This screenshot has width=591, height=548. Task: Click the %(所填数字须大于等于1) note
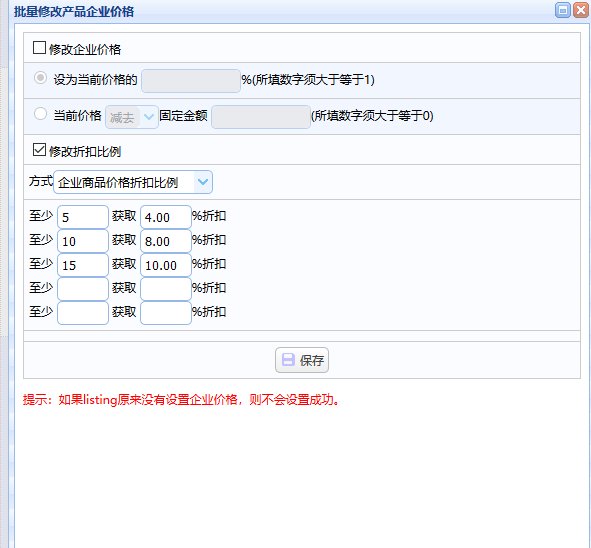point(308,80)
